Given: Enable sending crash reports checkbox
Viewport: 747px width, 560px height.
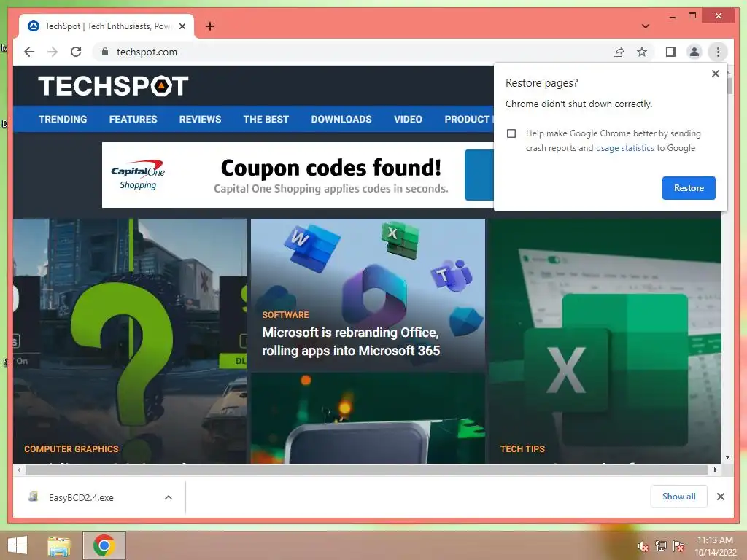Looking at the screenshot, I should pyautogui.click(x=511, y=133).
